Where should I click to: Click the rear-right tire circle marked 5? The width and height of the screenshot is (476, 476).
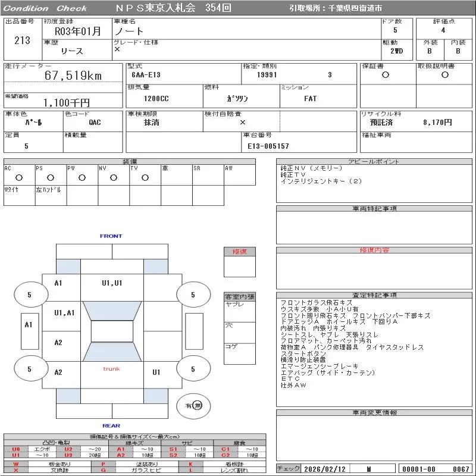tap(193, 369)
